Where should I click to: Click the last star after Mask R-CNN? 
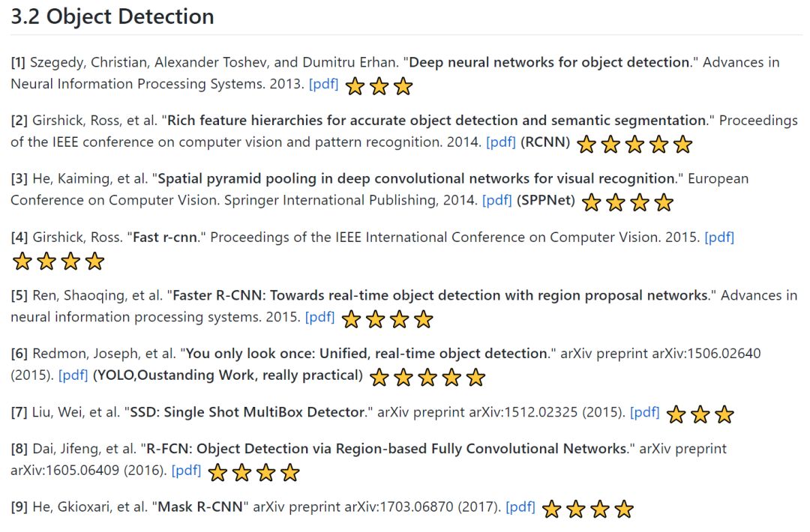[623, 510]
